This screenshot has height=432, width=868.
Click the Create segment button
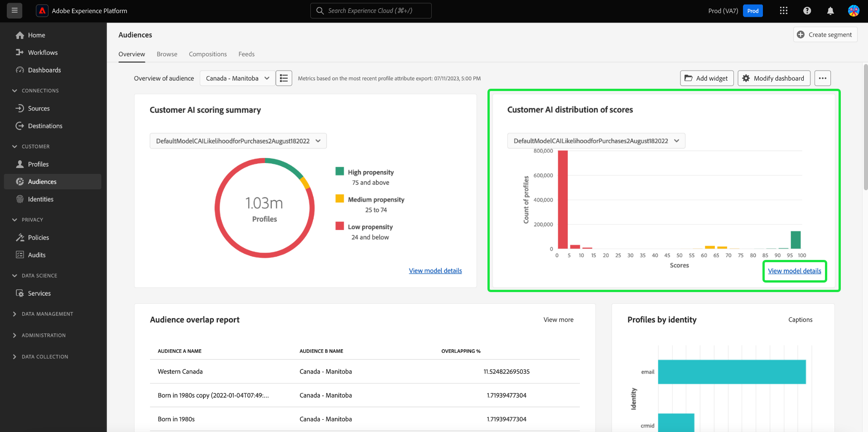[x=825, y=34]
